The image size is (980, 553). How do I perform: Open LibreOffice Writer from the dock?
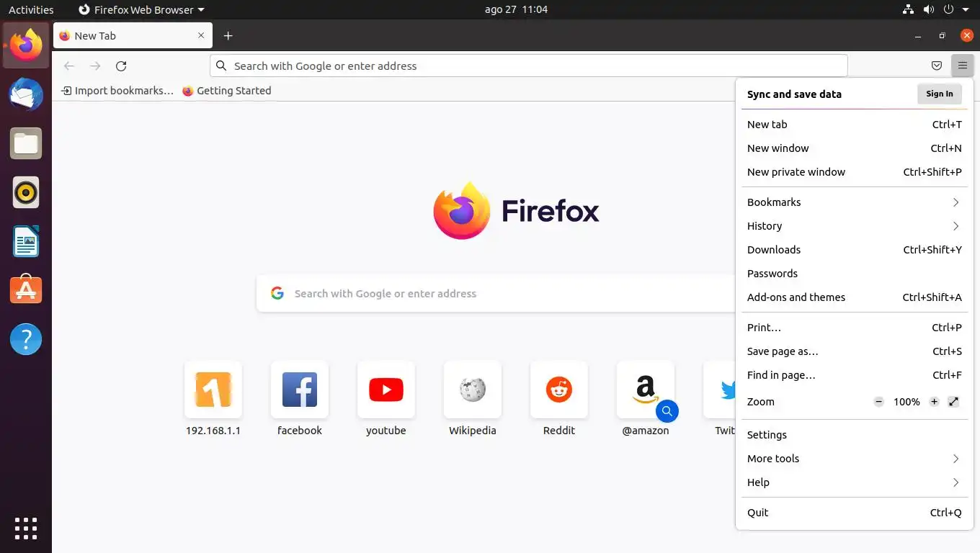26,241
